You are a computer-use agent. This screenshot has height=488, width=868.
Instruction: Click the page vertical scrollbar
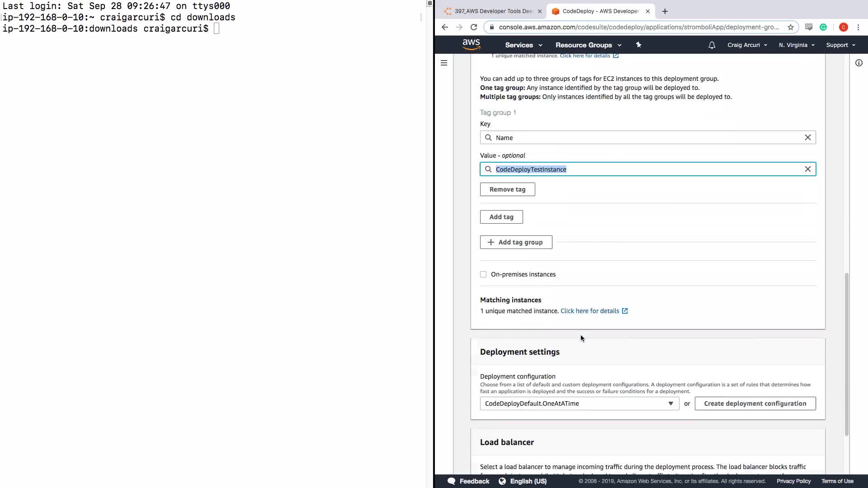[846, 352]
